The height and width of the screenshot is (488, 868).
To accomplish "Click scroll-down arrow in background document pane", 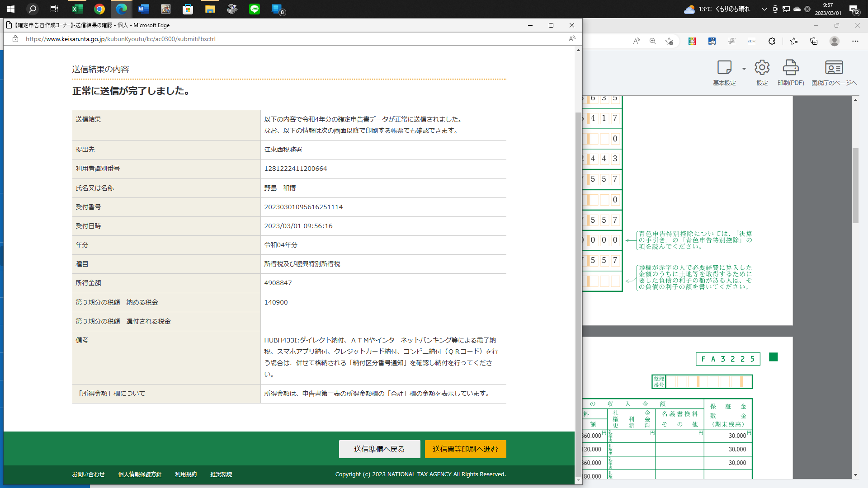I will pyautogui.click(x=855, y=475).
